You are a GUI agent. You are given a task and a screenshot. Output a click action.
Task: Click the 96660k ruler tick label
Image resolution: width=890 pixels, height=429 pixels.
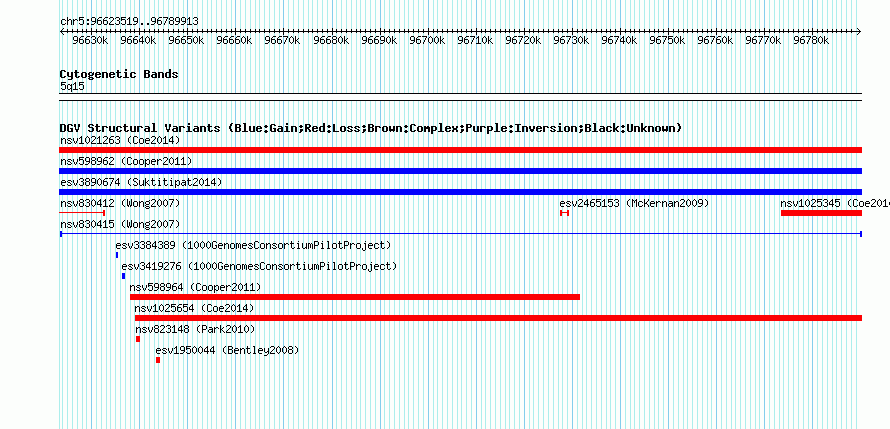point(234,40)
